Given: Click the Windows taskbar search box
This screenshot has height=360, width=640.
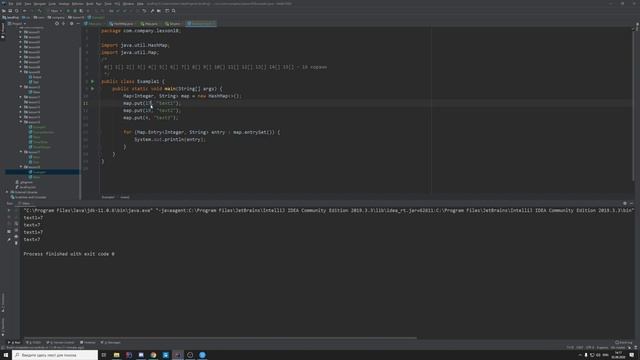Looking at the screenshot, I should [x=55, y=355].
